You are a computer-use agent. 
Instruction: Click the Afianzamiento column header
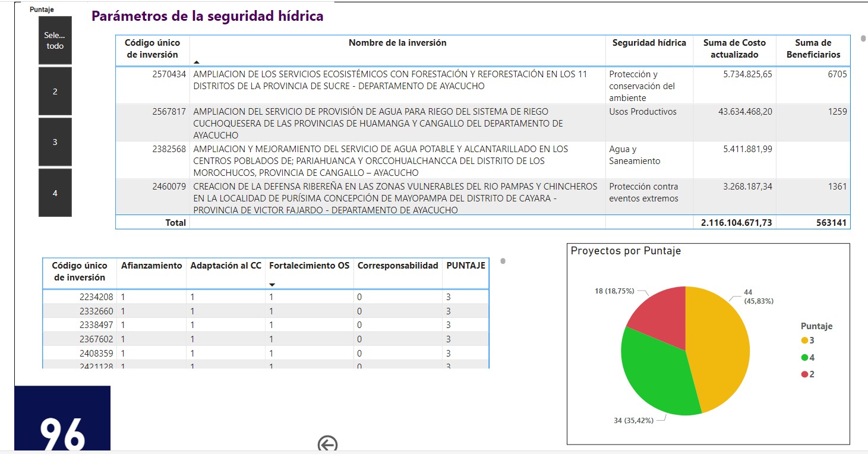(151, 266)
